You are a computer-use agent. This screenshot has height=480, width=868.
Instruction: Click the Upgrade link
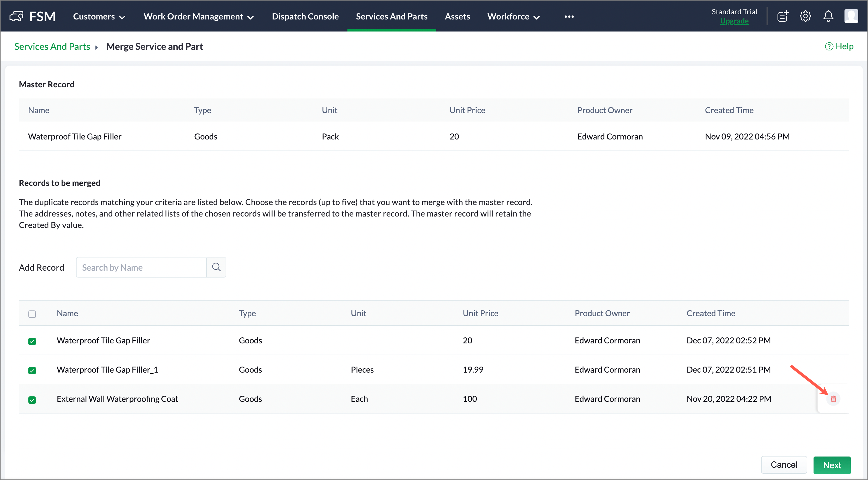[734, 21]
